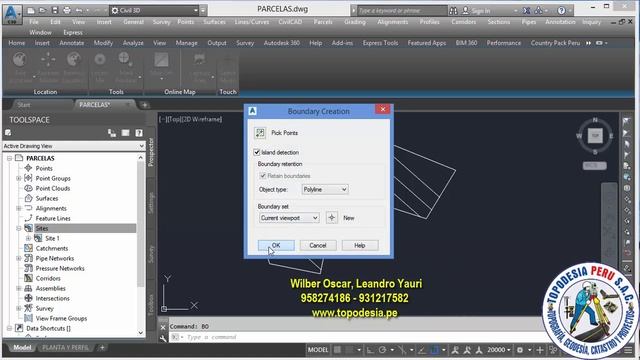This screenshot has height=360, width=640.
Task: Click the Pick Points icon button
Action: (x=260, y=133)
